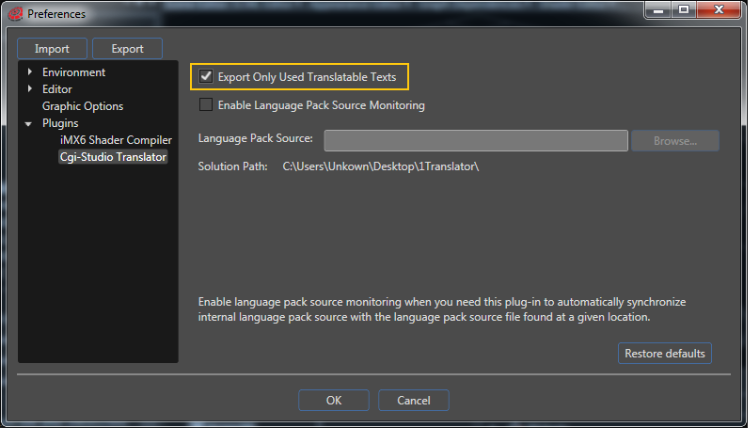Click the Export button
Screen dimensions: 749x429
(128, 49)
